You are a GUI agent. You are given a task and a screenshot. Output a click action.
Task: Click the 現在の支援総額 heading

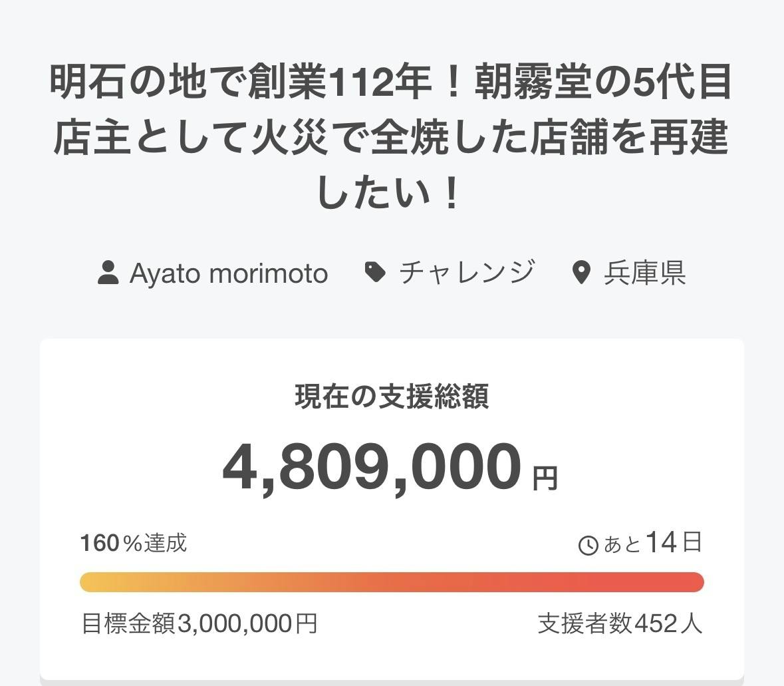coord(392,397)
